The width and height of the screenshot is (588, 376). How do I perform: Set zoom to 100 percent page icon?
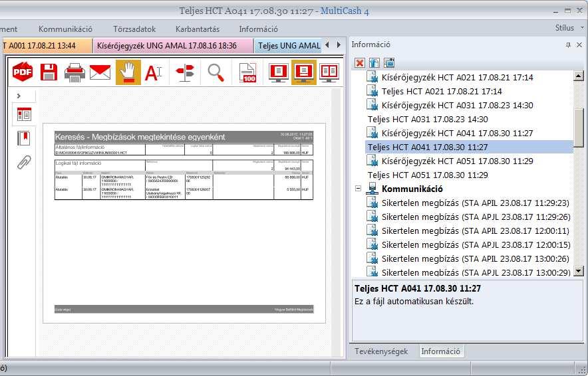pos(247,72)
